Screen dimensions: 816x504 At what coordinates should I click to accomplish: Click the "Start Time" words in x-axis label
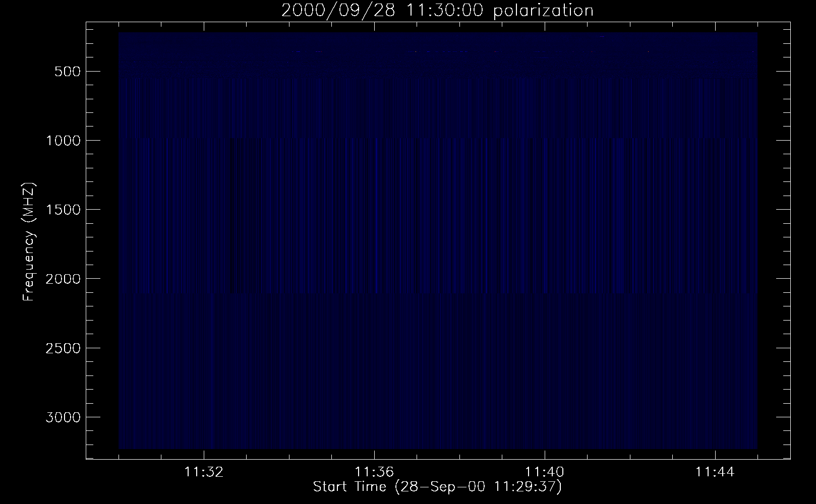(352, 487)
